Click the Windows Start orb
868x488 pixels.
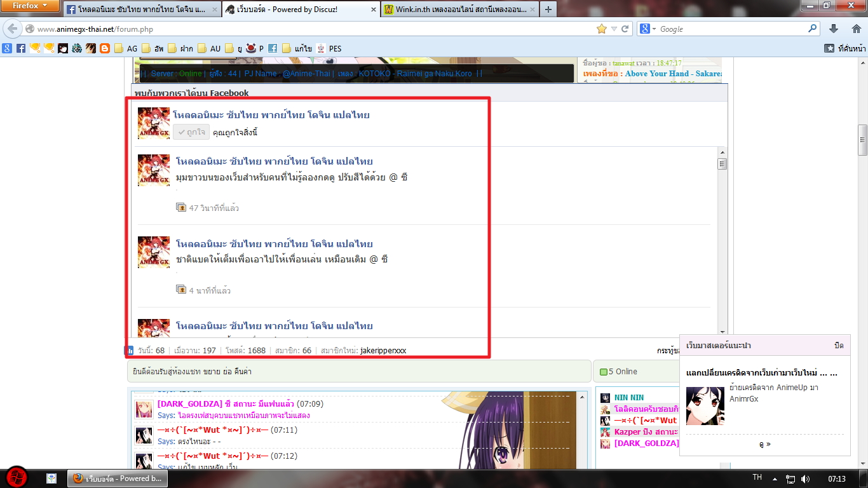(17, 477)
